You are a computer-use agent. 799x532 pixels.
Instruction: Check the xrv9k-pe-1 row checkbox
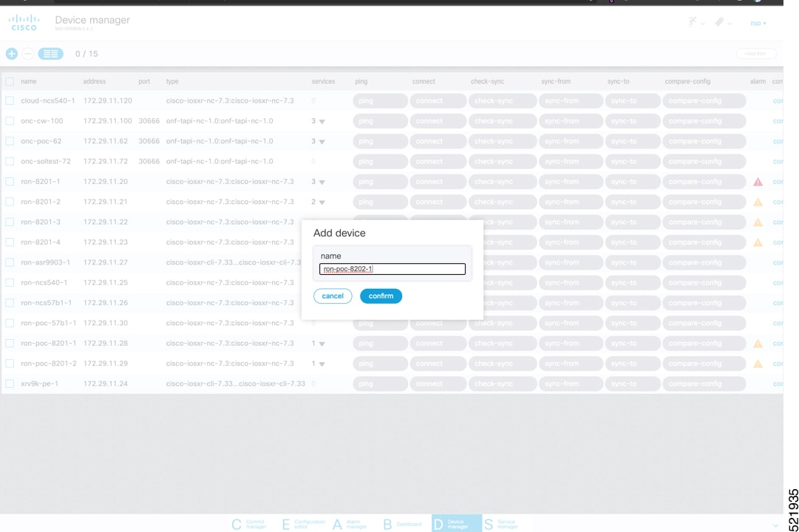(10, 383)
